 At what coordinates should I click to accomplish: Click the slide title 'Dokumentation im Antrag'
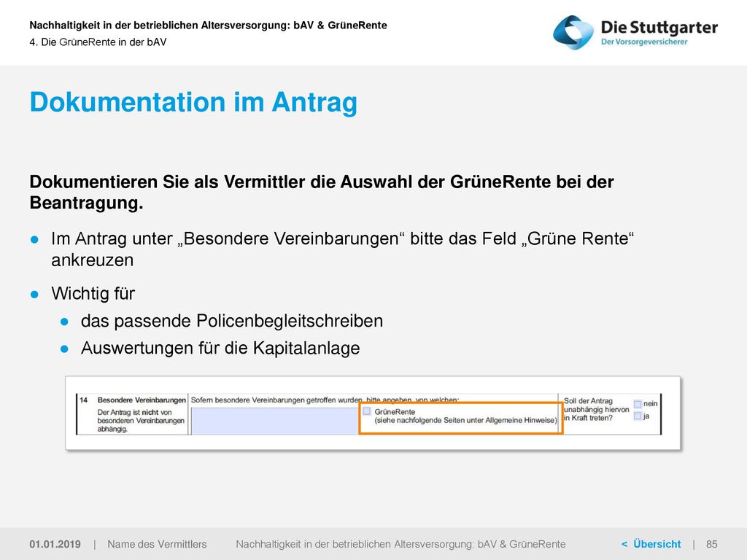(x=193, y=102)
